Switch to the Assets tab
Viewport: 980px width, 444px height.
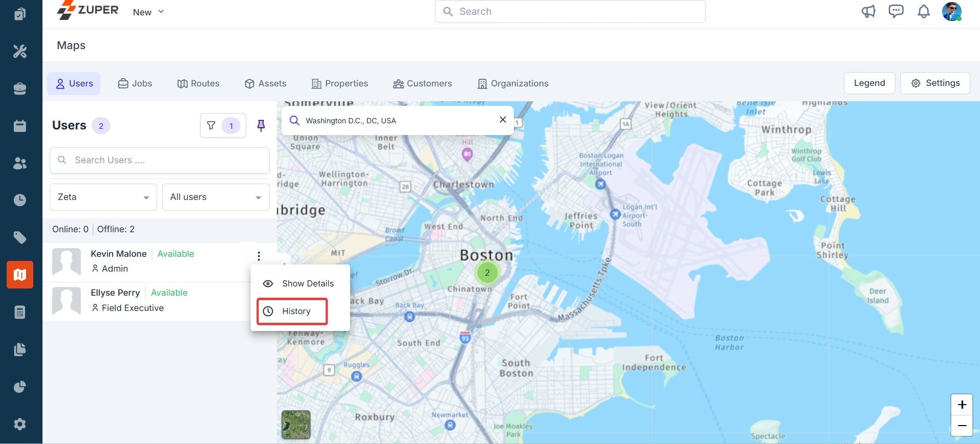266,83
